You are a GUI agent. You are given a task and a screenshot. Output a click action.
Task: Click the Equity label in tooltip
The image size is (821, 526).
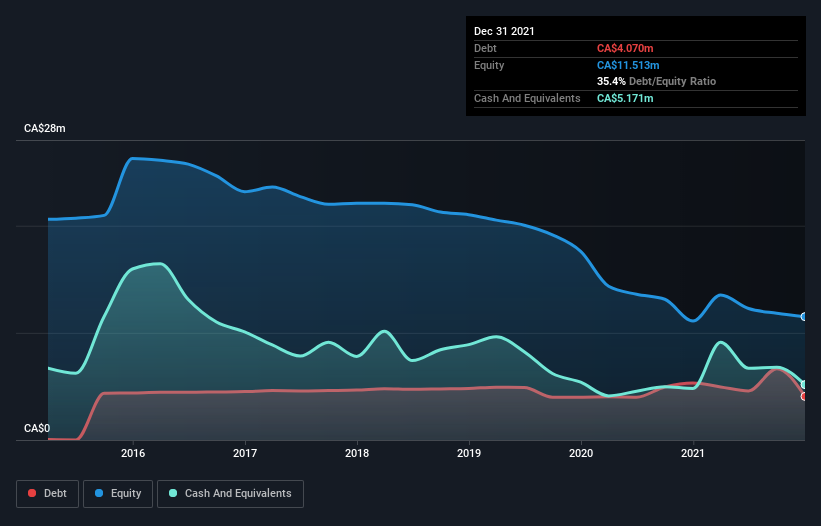coord(489,65)
